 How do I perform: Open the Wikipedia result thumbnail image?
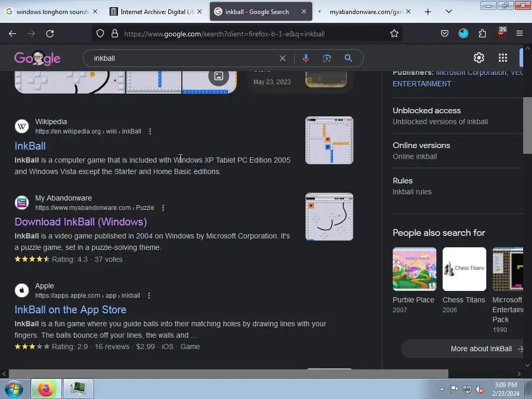point(329,140)
